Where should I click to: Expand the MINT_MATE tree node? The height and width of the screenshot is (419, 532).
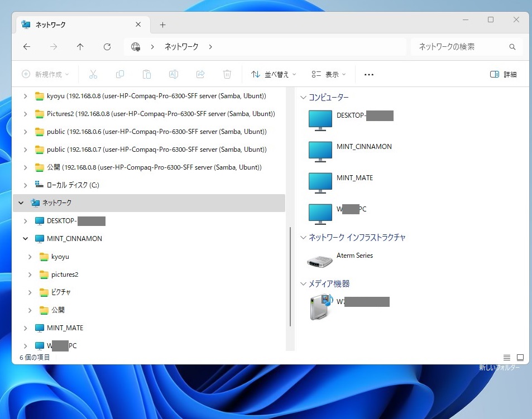(25, 328)
